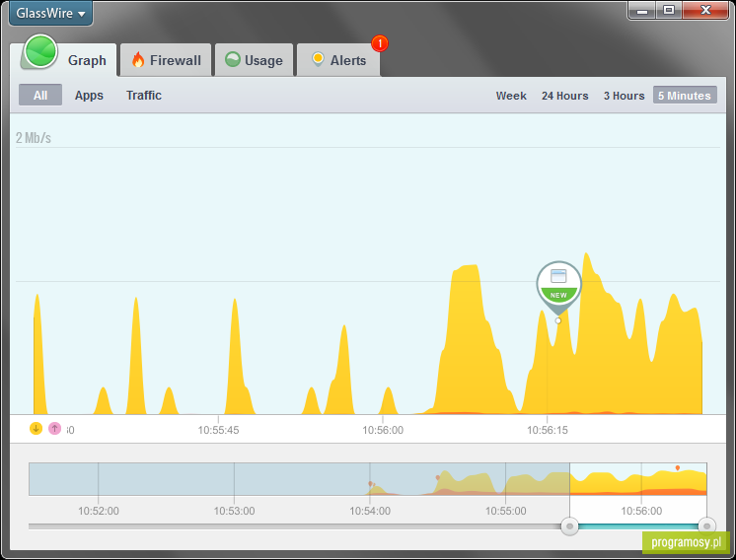Toggle the pink upload traffic indicator
Image resolution: width=736 pixels, height=560 pixels.
tap(55, 428)
